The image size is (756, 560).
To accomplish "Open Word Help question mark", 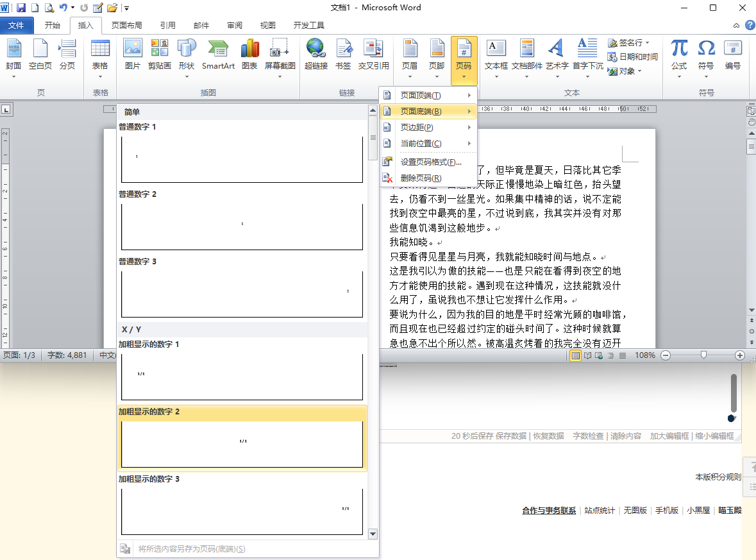I will click(750, 25).
